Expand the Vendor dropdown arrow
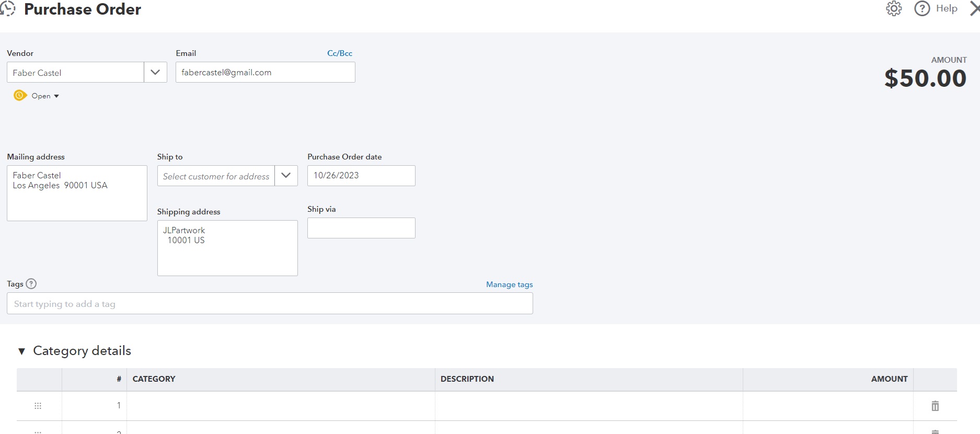 [155, 72]
